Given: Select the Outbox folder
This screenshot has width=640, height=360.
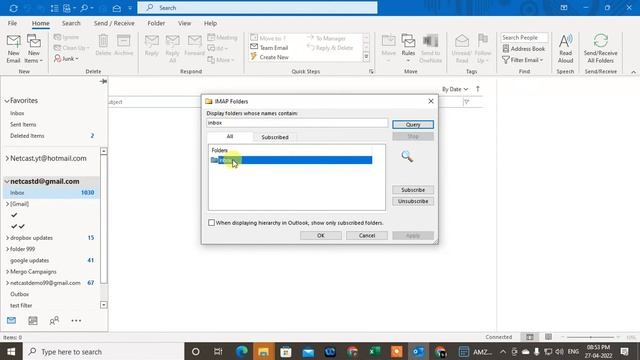Looking at the screenshot, I should 19,294.
